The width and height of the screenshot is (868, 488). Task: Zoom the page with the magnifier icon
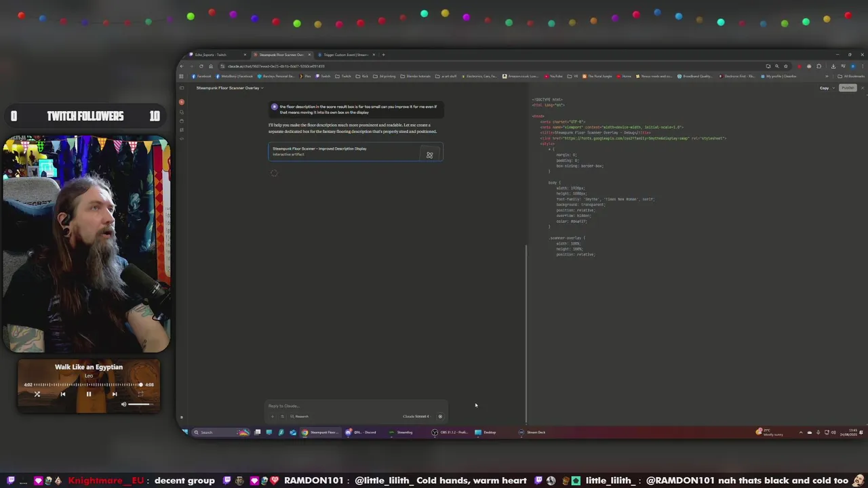click(776, 66)
